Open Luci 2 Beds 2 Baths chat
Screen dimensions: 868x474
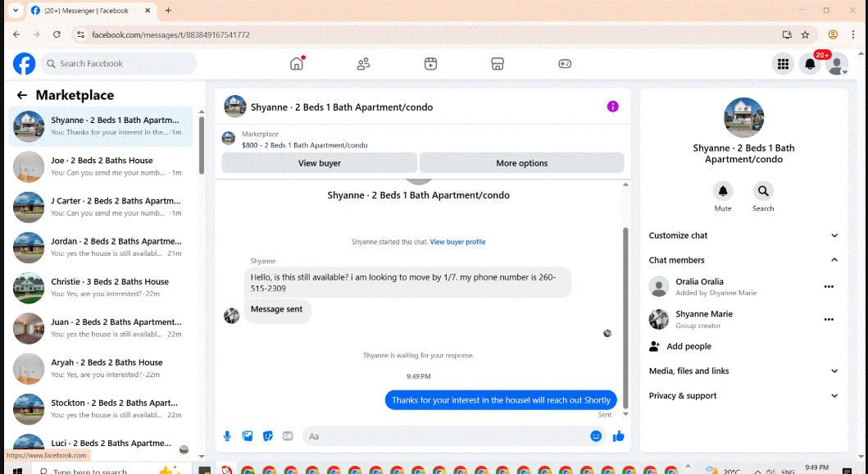[101, 443]
